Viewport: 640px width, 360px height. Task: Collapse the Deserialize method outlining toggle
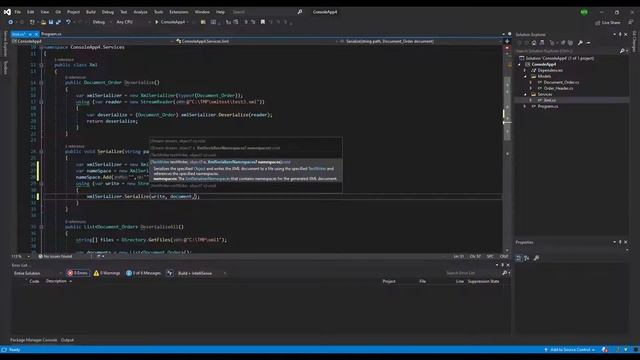(x=41, y=83)
